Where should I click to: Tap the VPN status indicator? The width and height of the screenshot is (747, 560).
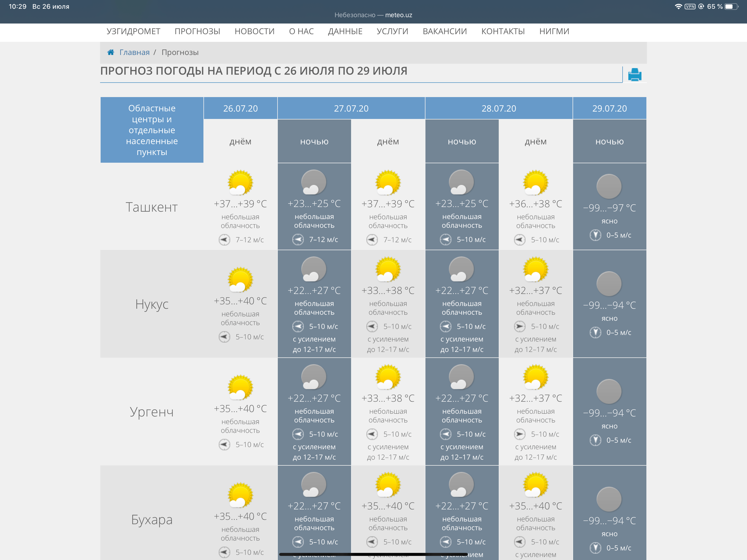coord(690,6)
